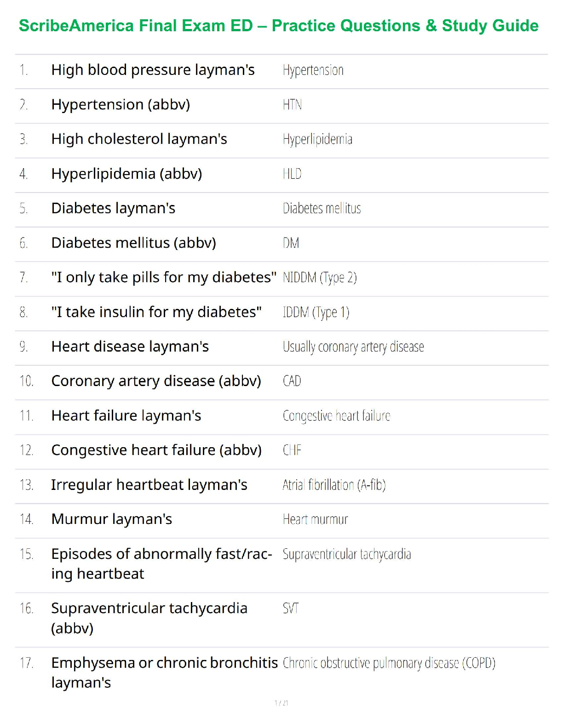The image size is (563, 728).
Task: Click 'Usually coronary artery disease' answer
Action: (353, 347)
